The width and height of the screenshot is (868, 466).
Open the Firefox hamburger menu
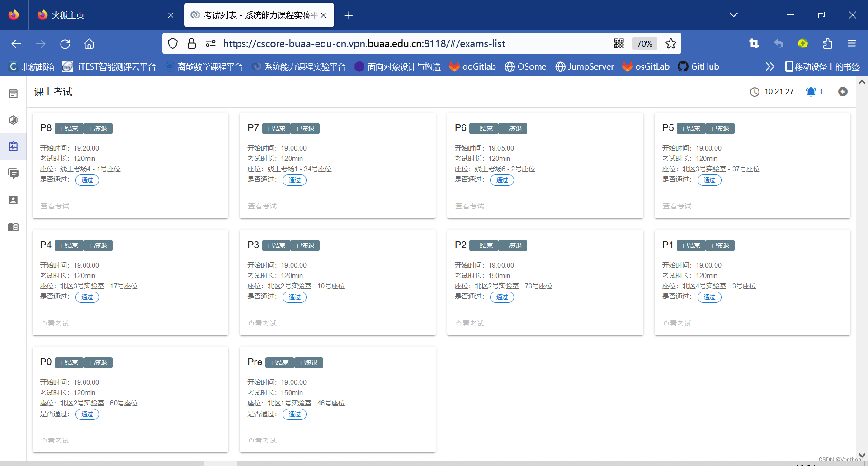(852, 43)
